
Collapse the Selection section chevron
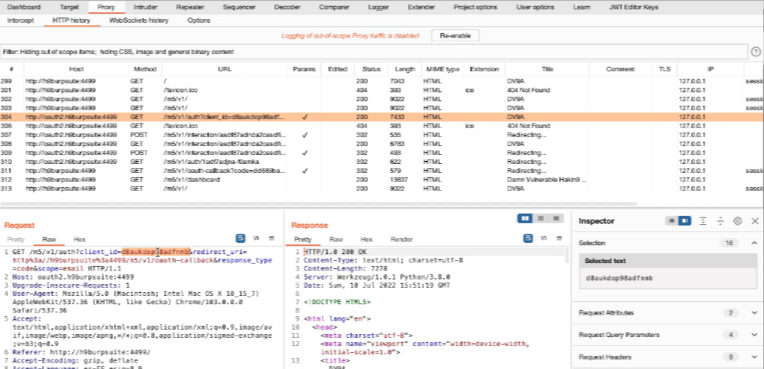pyautogui.click(x=755, y=243)
